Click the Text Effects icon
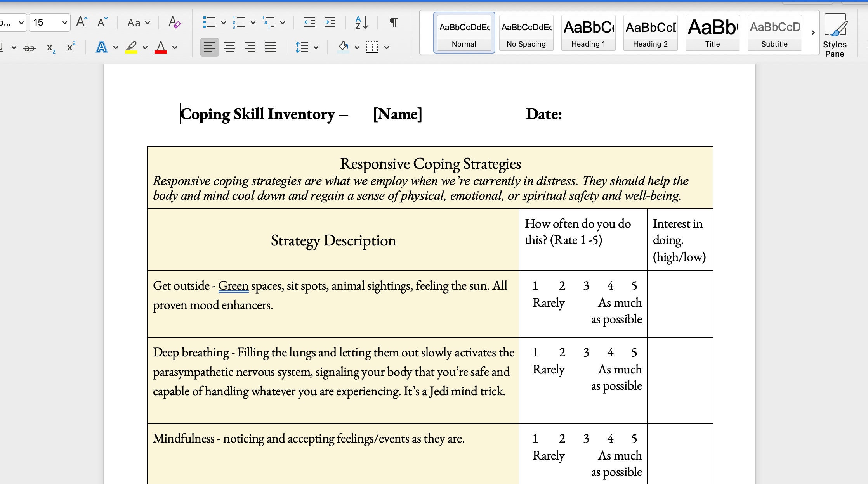 [101, 47]
